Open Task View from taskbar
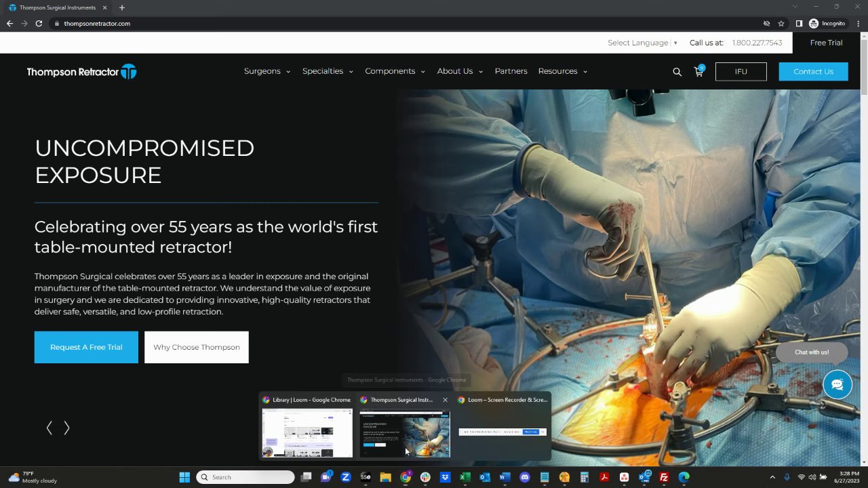 point(306,477)
